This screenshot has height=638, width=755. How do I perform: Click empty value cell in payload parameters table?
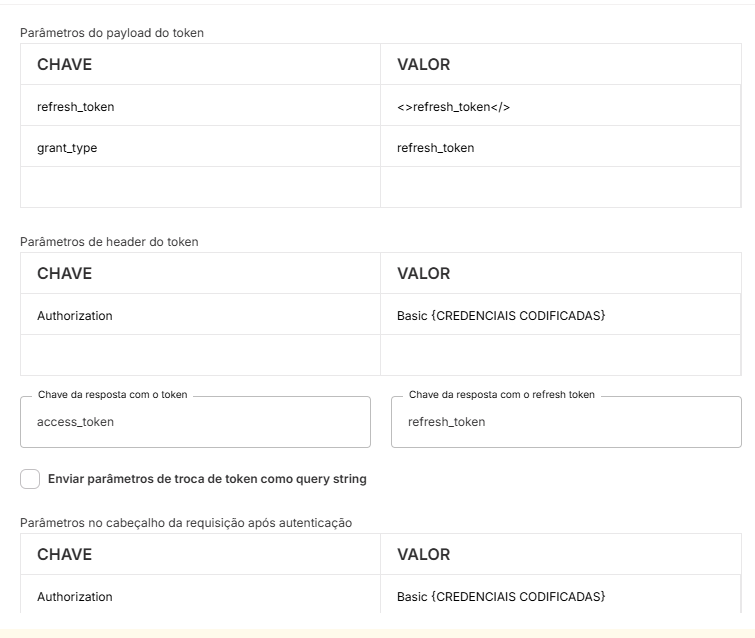pyautogui.click(x=560, y=187)
